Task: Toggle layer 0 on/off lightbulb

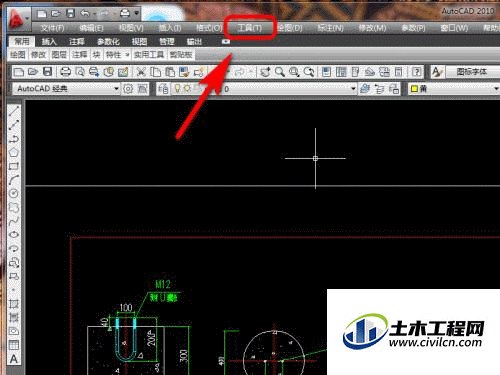Action: [x=177, y=88]
